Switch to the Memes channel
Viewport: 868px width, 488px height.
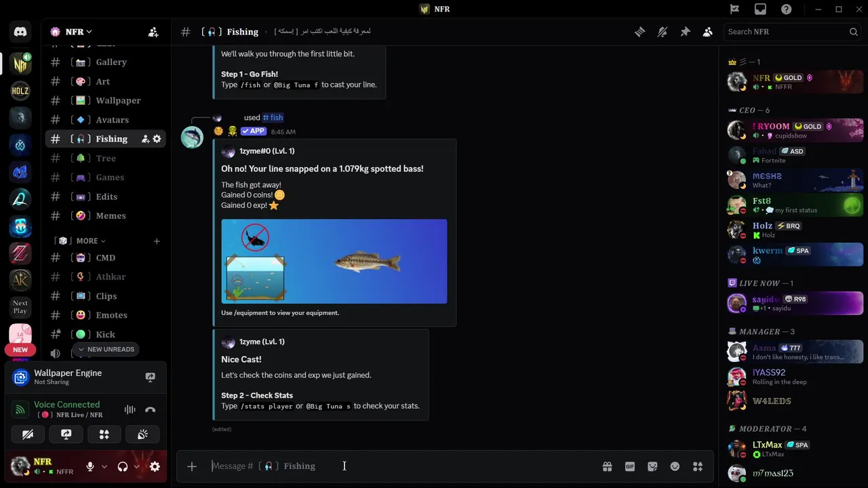(111, 216)
